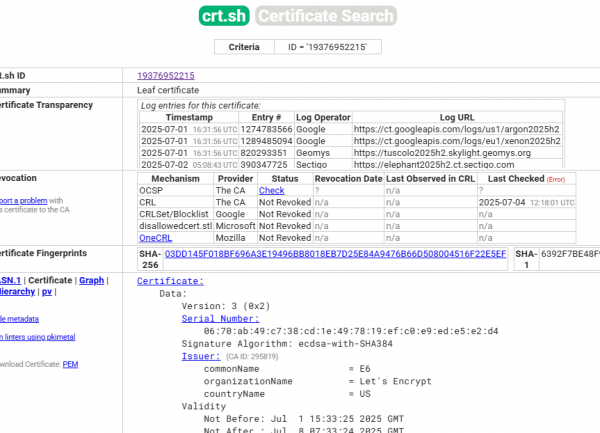Click the Certificate Search title banner
This screenshot has width=600, height=433.
[x=326, y=16]
